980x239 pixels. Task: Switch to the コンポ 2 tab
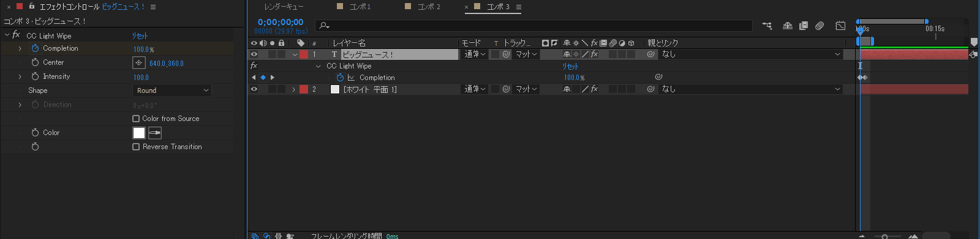(429, 7)
